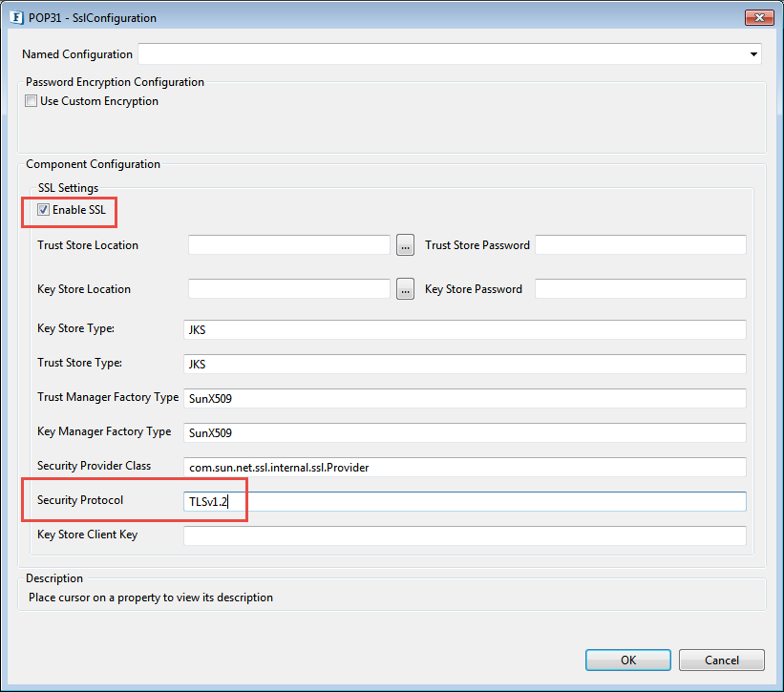This screenshot has height=692, width=784.
Task: Click the Key Manager Factory Type field
Action: tap(465, 432)
